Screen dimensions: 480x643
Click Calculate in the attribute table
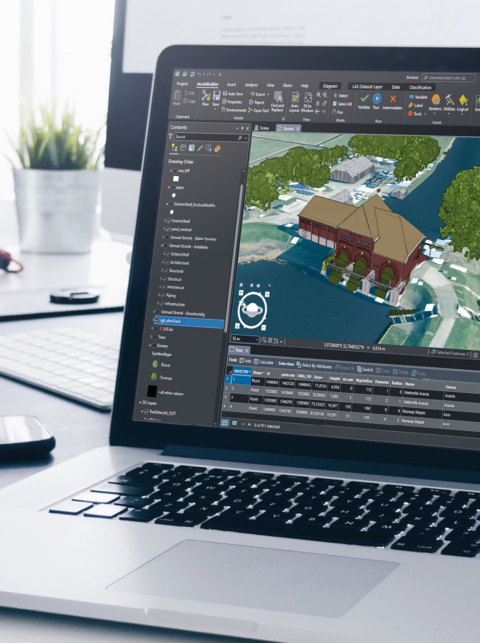click(x=264, y=362)
